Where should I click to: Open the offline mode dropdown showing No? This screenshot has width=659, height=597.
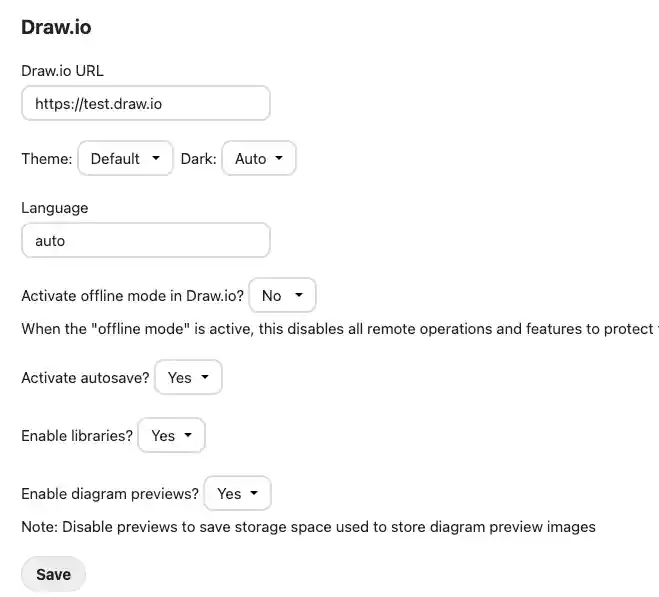click(x=282, y=296)
